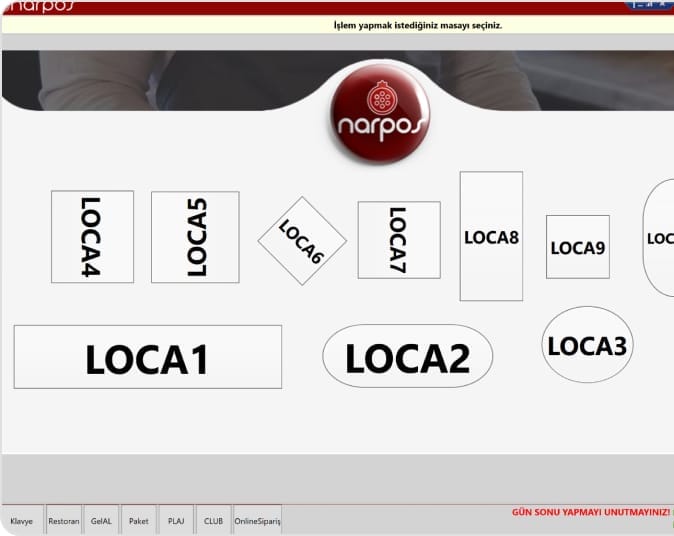
Task: Select the tall LOCA8 table
Action: [x=491, y=237]
